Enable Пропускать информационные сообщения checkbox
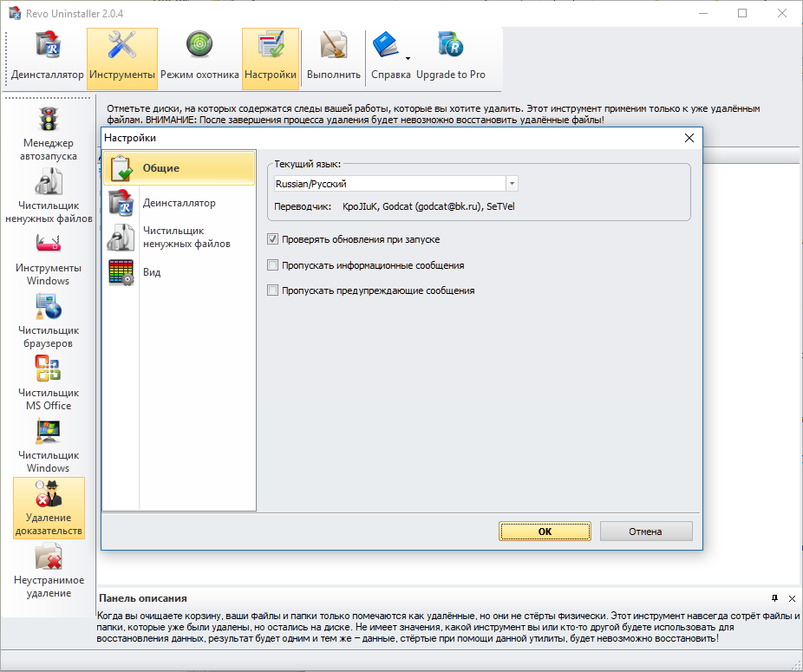803x672 pixels. tap(273, 265)
